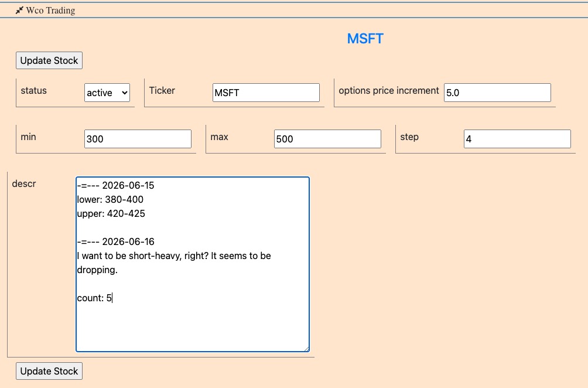Click the Wco Trading logo icon
The width and height of the screenshot is (588, 388).
pyautogui.click(x=19, y=11)
